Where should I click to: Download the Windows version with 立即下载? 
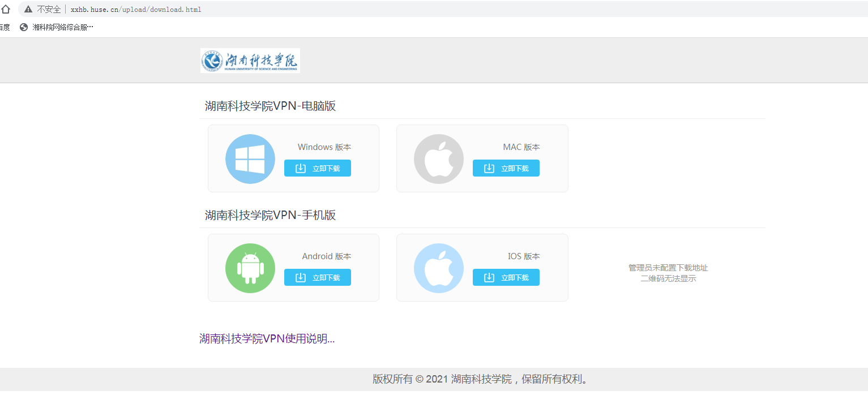pos(318,168)
